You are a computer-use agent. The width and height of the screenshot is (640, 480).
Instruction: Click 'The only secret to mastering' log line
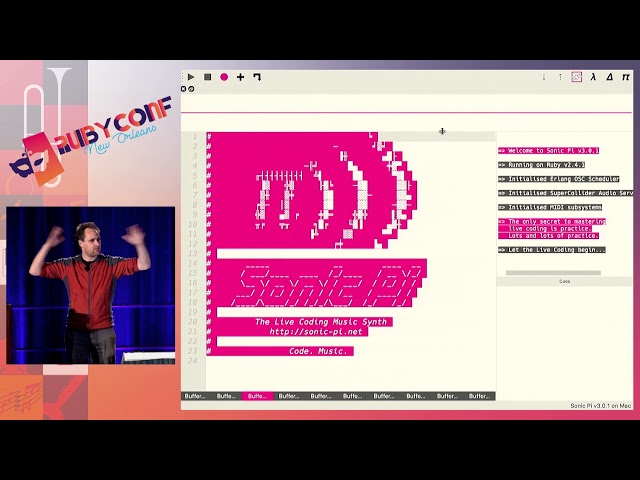click(x=552, y=221)
